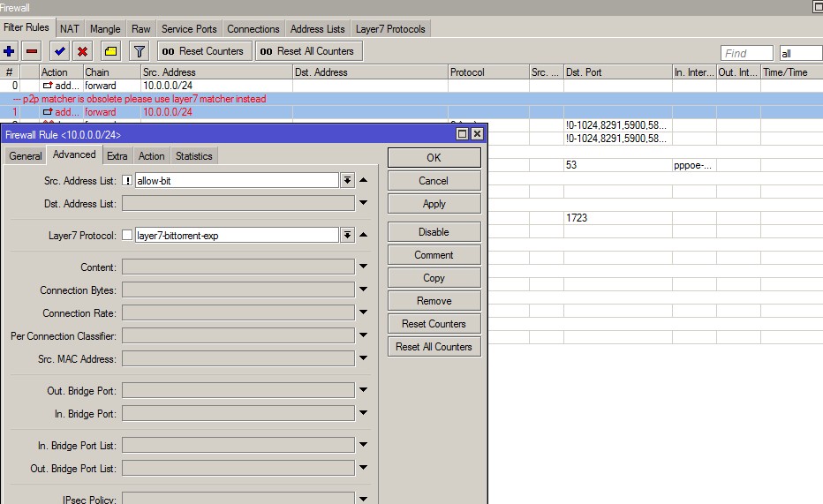Open the Extra tab in rule dialog

[117, 156]
